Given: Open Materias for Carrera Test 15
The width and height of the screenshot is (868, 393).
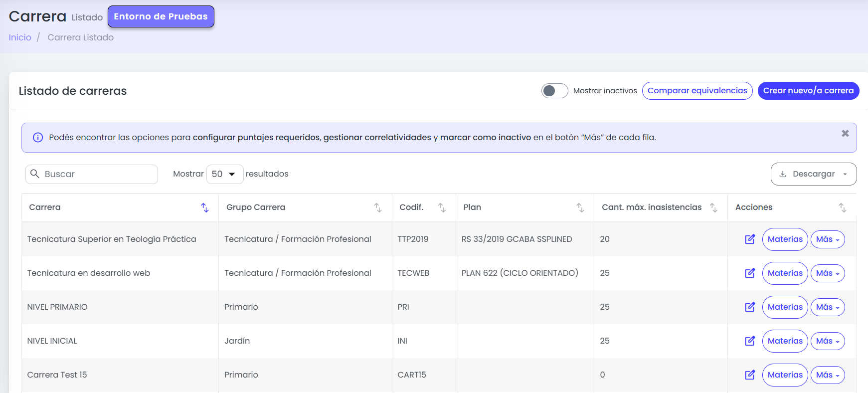Looking at the screenshot, I should pyautogui.click(x=785, y=375).
